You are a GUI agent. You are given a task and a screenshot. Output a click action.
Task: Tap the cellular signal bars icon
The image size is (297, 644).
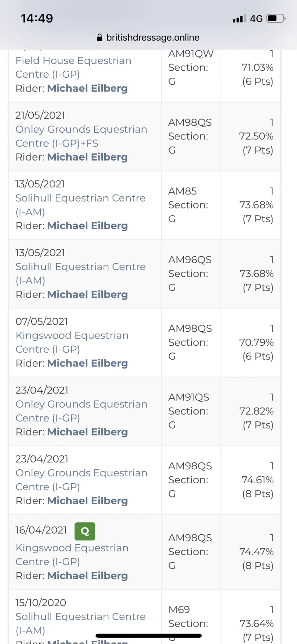239,19
